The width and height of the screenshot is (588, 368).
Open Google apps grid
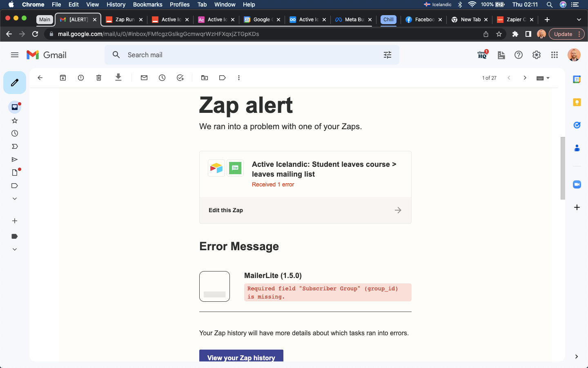point(555,55)
